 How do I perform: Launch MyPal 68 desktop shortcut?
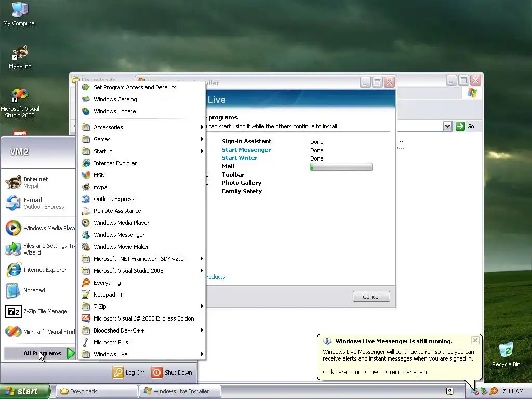[20, 57]
